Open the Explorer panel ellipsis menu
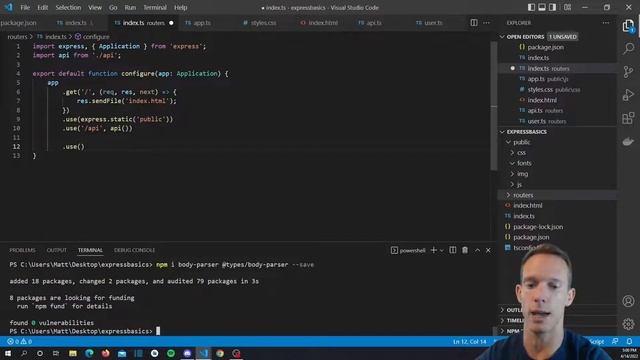The image size is (640, 360). pos(606,23)
